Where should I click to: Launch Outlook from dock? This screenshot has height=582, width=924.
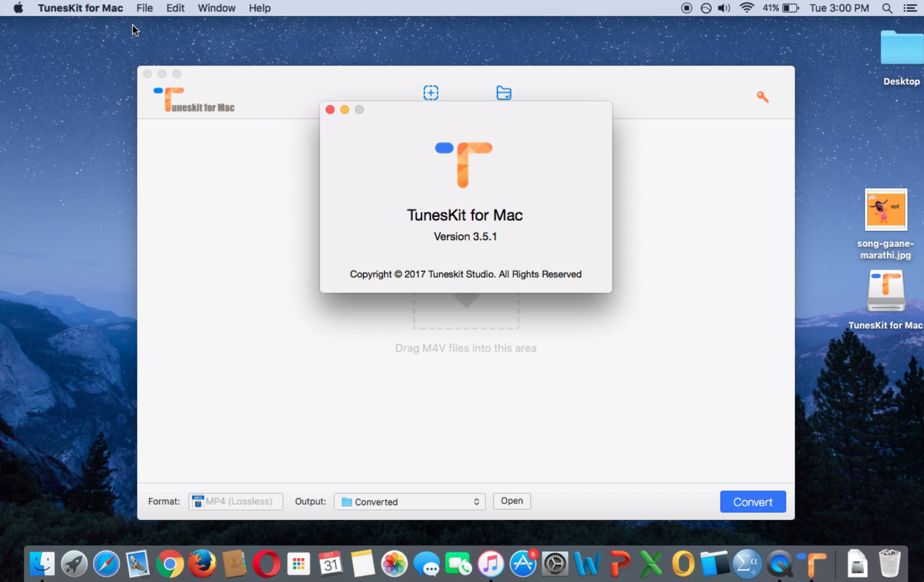(x=683, y=564)
